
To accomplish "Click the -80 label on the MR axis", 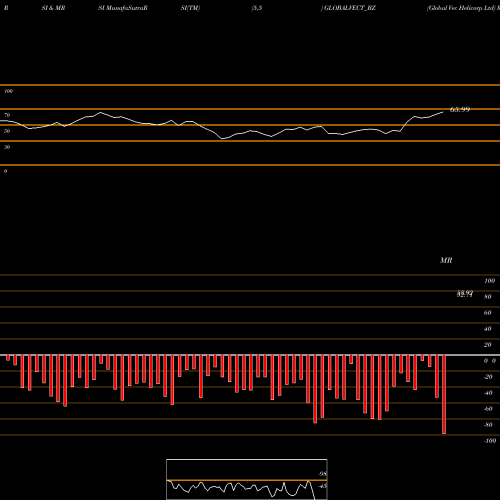I will click(x=488, y=425).
